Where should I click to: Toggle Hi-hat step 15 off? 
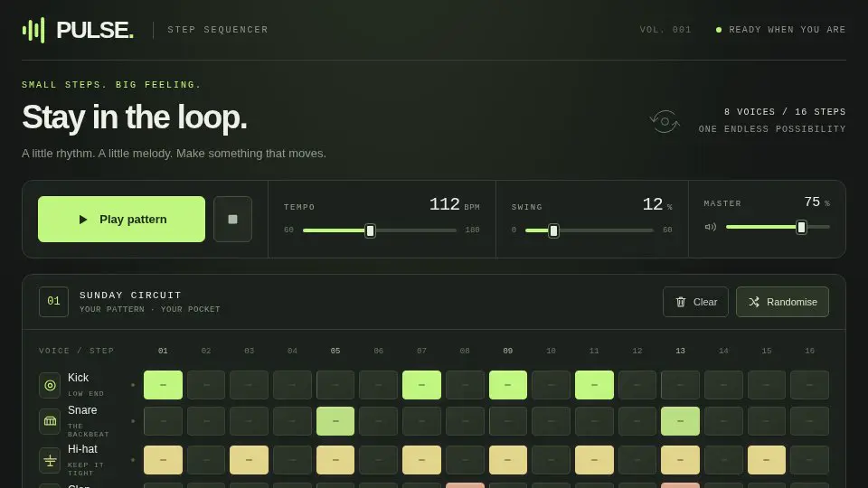(767, 460)
